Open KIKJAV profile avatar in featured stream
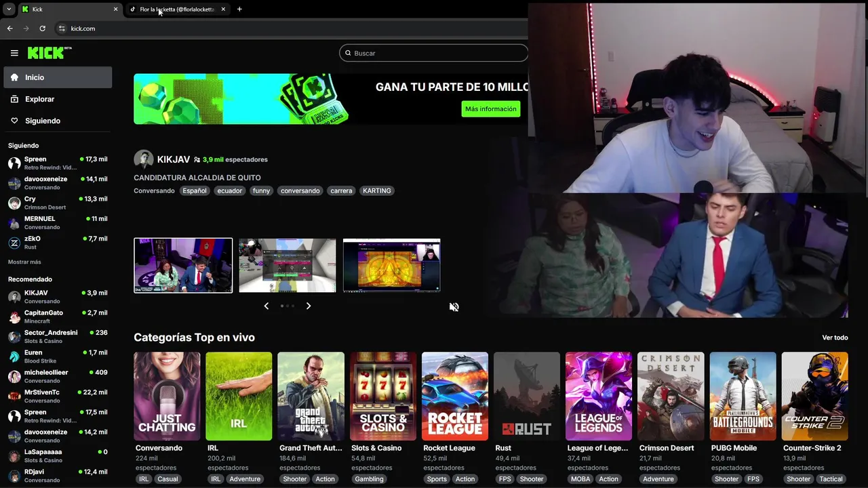This screenshot has height=488, width=868. click(x=143, y=159)
